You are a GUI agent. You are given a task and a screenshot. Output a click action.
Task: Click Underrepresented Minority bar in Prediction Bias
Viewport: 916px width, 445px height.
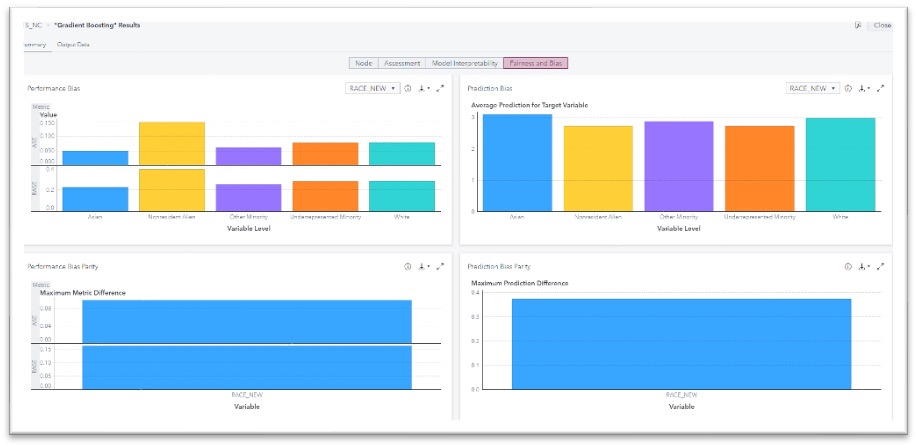759,168
